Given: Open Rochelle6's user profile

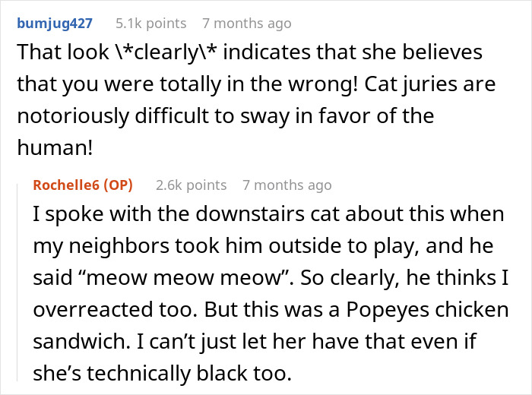Looking at the screenshot, I should tap(66, 185).
